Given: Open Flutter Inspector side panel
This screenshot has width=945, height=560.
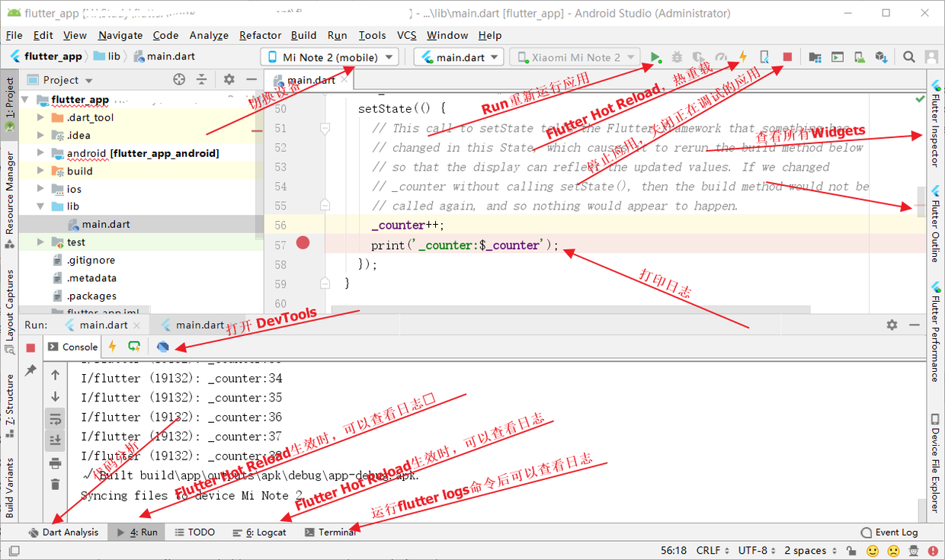Looking at the screenshot, I should (x=935, y=125).
